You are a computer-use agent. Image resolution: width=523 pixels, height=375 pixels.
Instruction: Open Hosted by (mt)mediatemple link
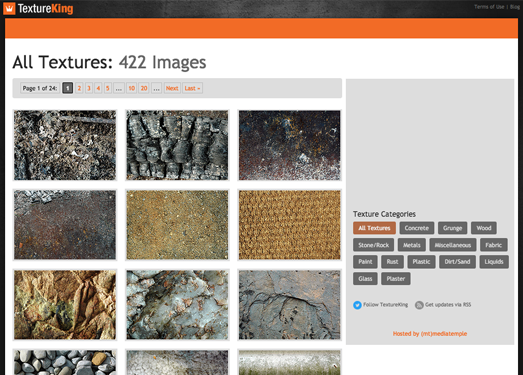point(430,334)
